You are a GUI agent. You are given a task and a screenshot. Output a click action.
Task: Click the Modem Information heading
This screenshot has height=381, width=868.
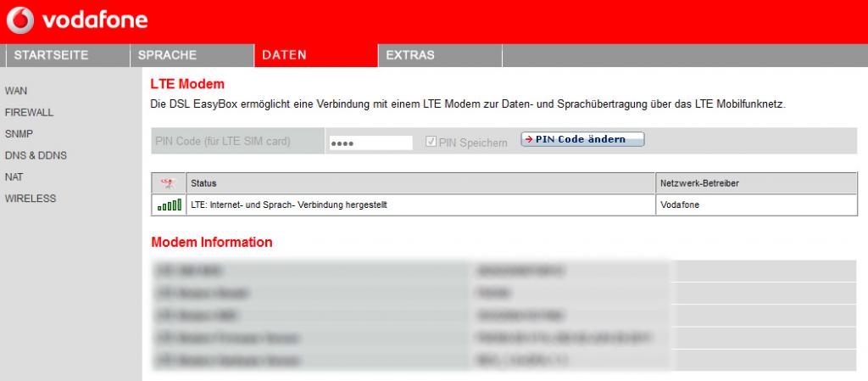pyautogui.click(x=211, y=242)
